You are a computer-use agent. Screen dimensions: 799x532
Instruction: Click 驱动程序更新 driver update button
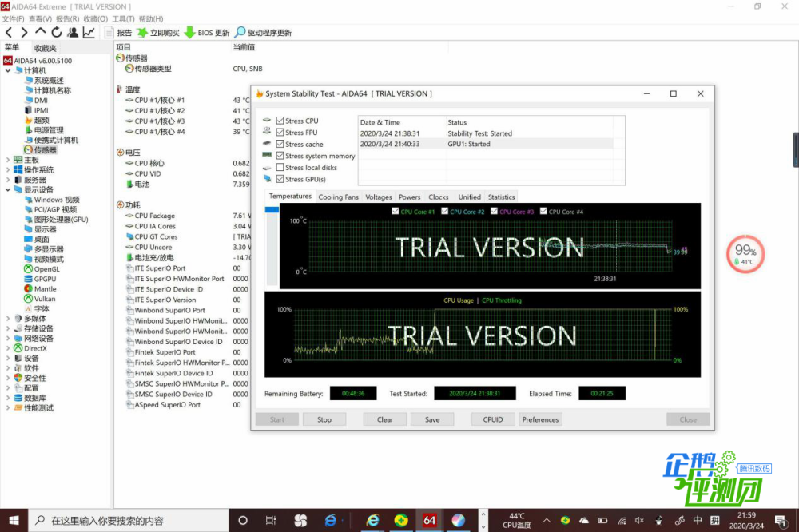point(263,33)
